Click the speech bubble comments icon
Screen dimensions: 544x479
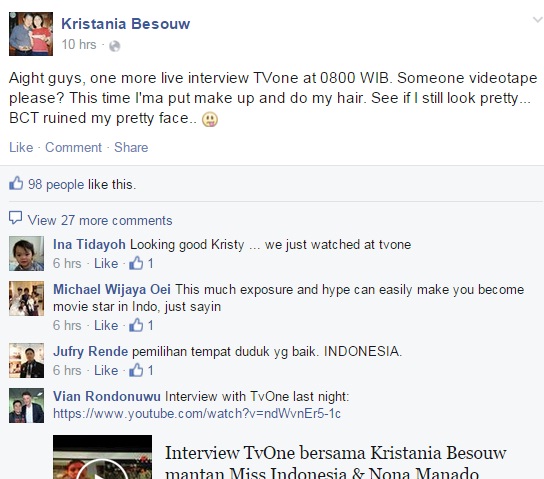tap(15, 218)
